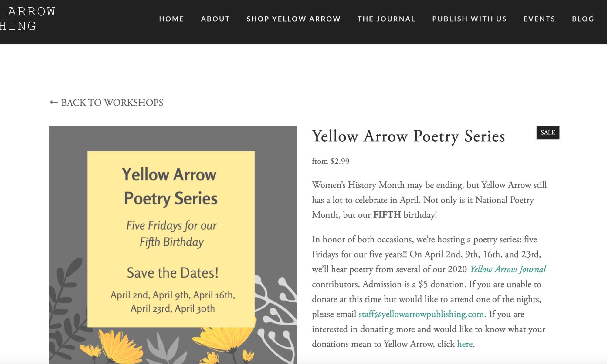Screen dimensions: 607x364
Task: Click the bold word FIFTH in description
Action: (x=387, y=215)
